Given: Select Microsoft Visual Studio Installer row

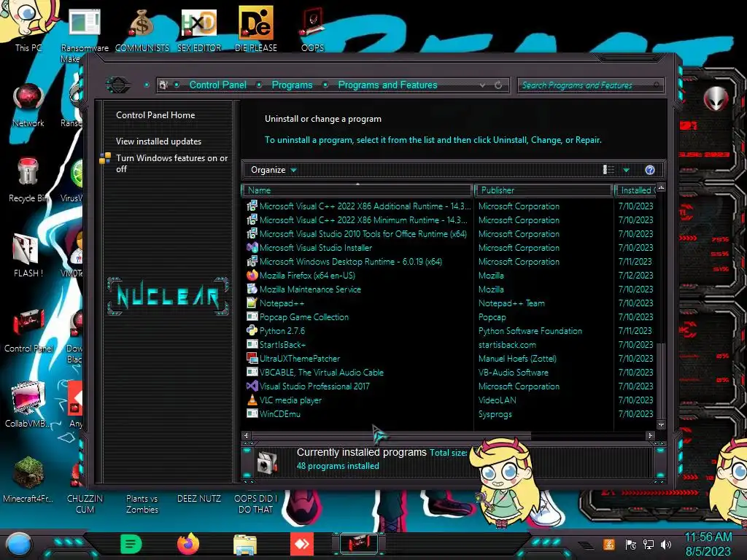Looking at the screenshot, I should pyautogui.click(x=450, y=248).
